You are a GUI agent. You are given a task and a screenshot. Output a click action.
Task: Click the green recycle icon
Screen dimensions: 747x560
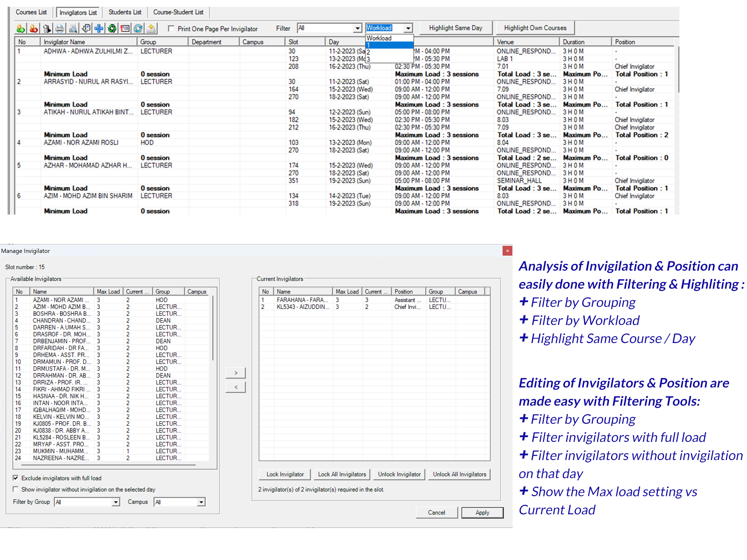112,28
